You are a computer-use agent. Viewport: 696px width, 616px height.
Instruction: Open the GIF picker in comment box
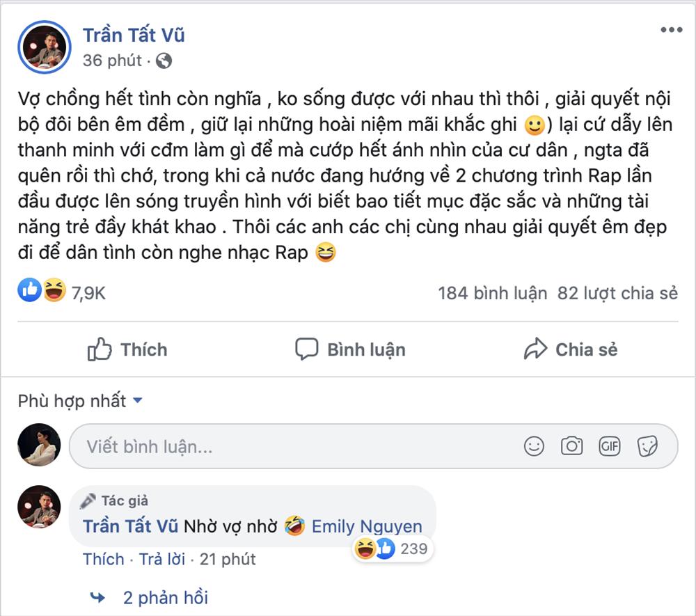pos(609,446)
